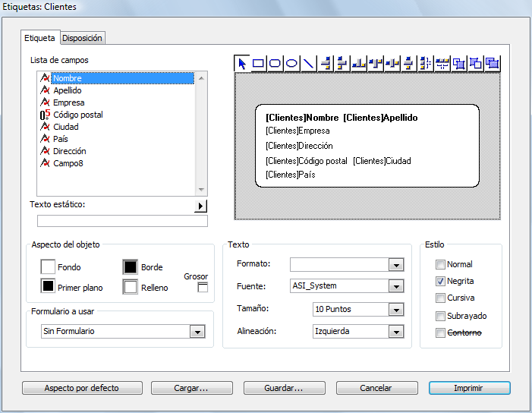Select the Etiqueta tab
The height and width of the screenshot is (413, 532).
click(x=39, y=38)
